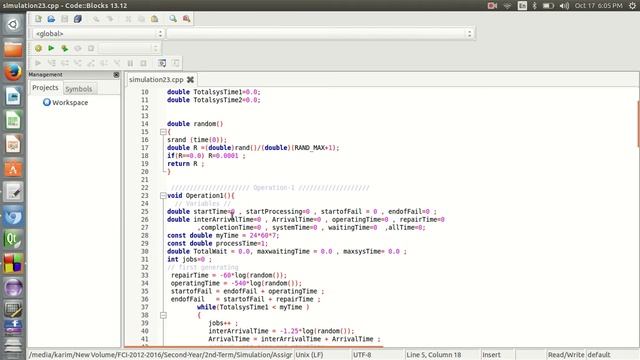Viewport: 640px width, 360px height.
Task: Open the Bluetooth indicator in top panel
Action: point(534,6)
